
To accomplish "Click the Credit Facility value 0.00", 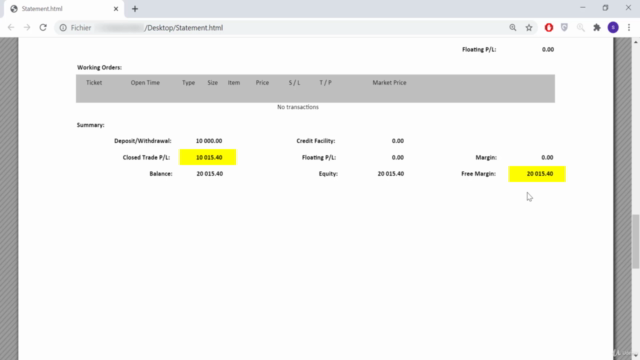I will coord(398,141).
